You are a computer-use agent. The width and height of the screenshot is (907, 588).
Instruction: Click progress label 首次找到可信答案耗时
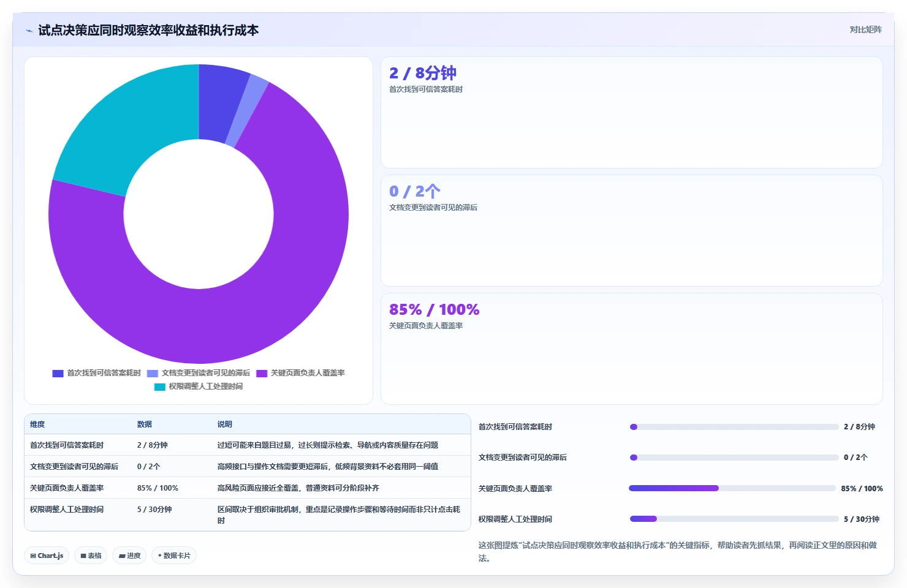(515, 427)
